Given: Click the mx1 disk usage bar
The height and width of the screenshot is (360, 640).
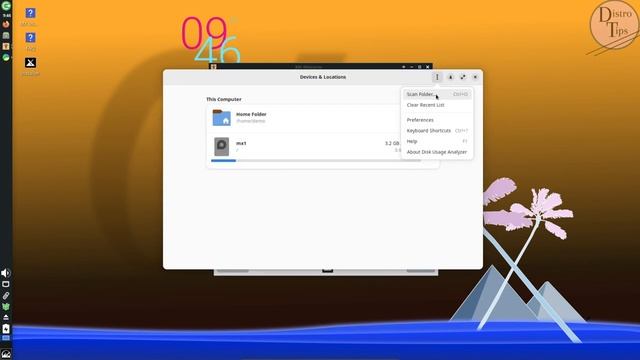Looking at the screenshot, I should click(x=316, y=161).
